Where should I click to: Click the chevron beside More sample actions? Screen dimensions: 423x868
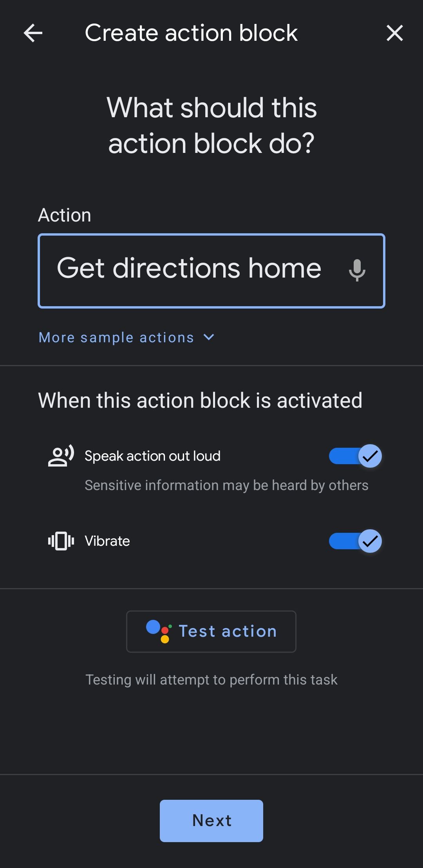[209, 337]
